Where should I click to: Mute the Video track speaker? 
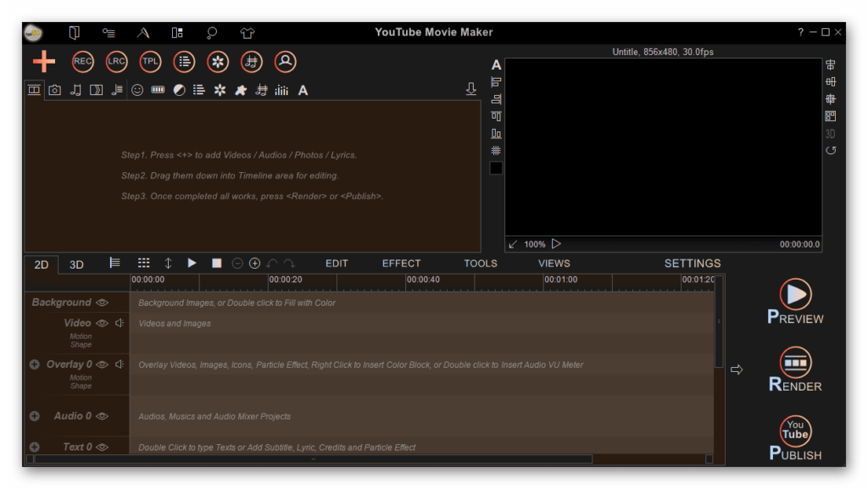tap(120, 323)
